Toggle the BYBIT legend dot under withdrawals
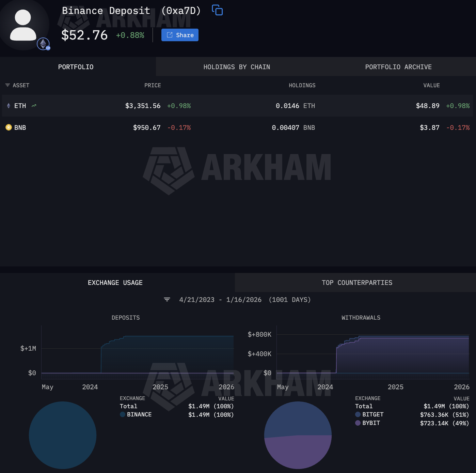The height and width of the screenshot is (473, 476). [357, 423]
